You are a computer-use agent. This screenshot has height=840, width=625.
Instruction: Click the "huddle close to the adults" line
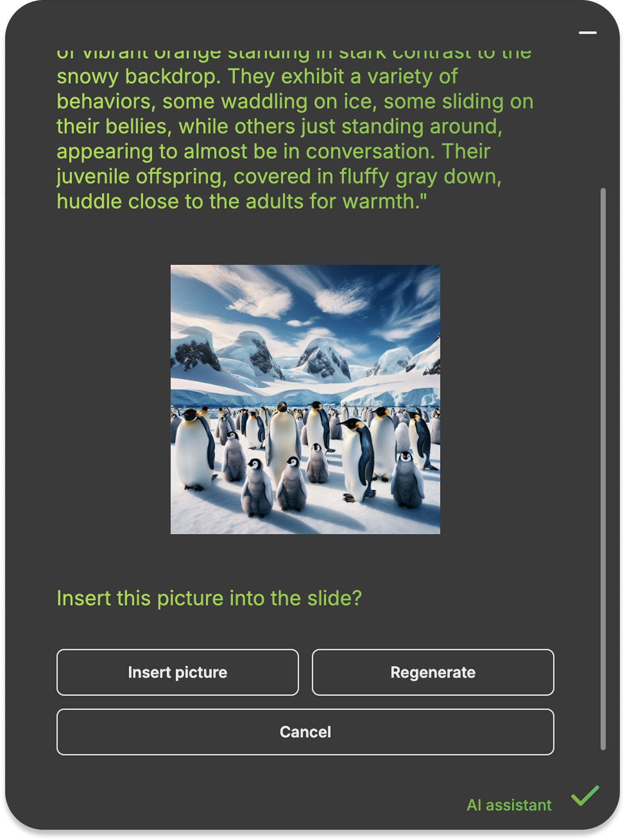click(242, 202)
